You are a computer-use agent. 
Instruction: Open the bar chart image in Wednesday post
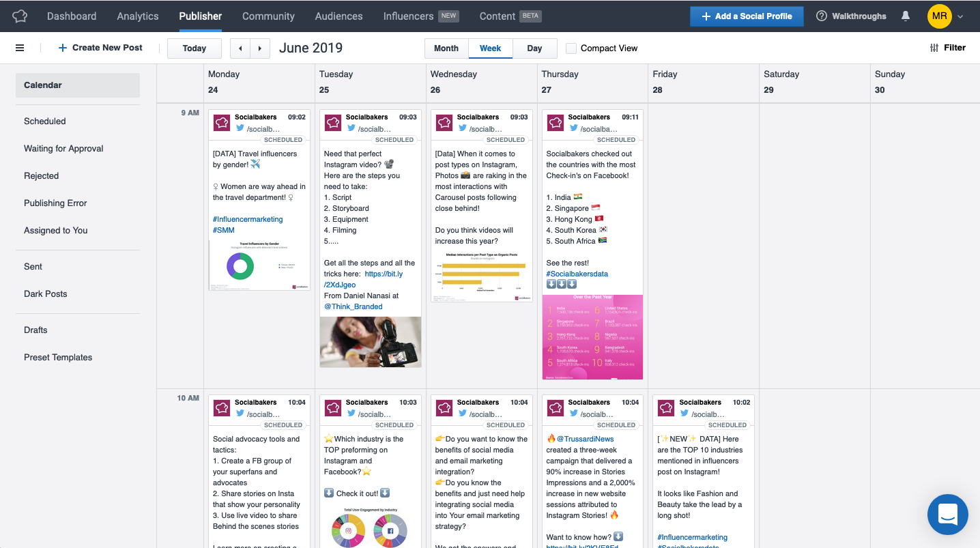coord(482,275)
